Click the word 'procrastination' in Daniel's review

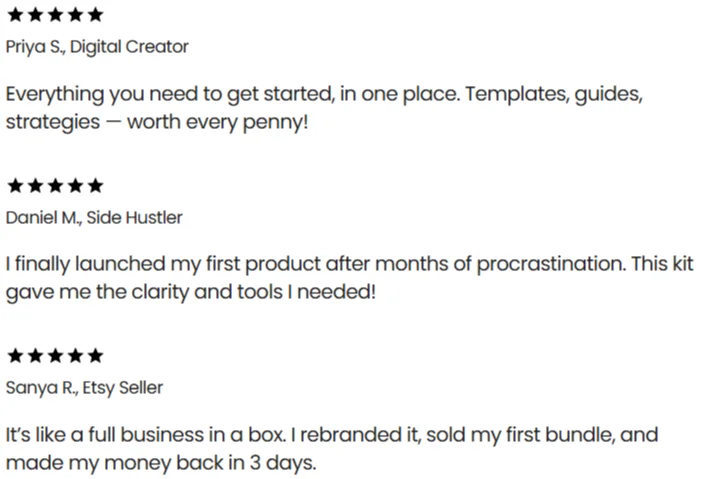551,265
